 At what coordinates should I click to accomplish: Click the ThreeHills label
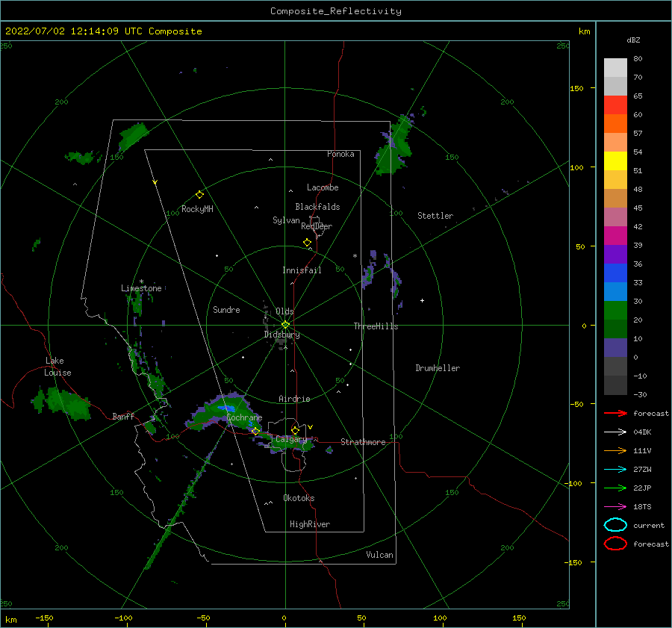(x=376, y=326)
